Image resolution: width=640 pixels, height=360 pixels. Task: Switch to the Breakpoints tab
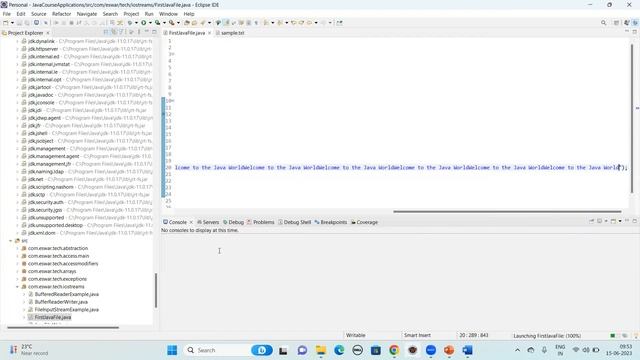[x=331, y=222]
